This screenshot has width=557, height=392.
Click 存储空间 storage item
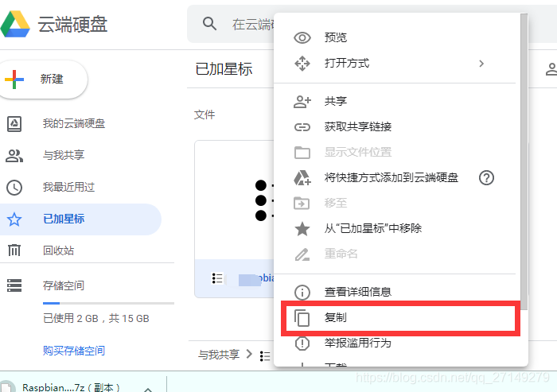pyautogui.click(x=63, y=285)
